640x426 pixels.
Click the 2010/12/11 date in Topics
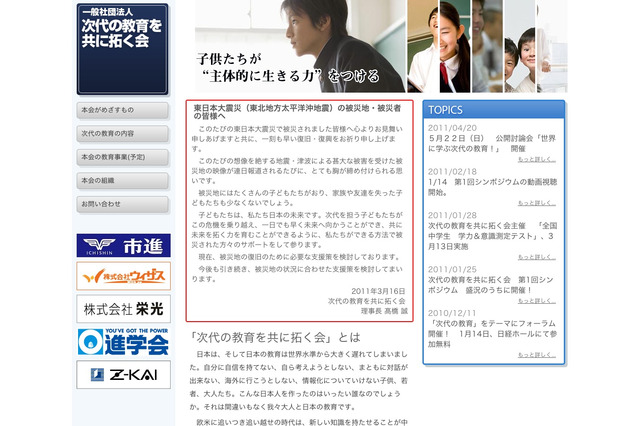point(452,313)
